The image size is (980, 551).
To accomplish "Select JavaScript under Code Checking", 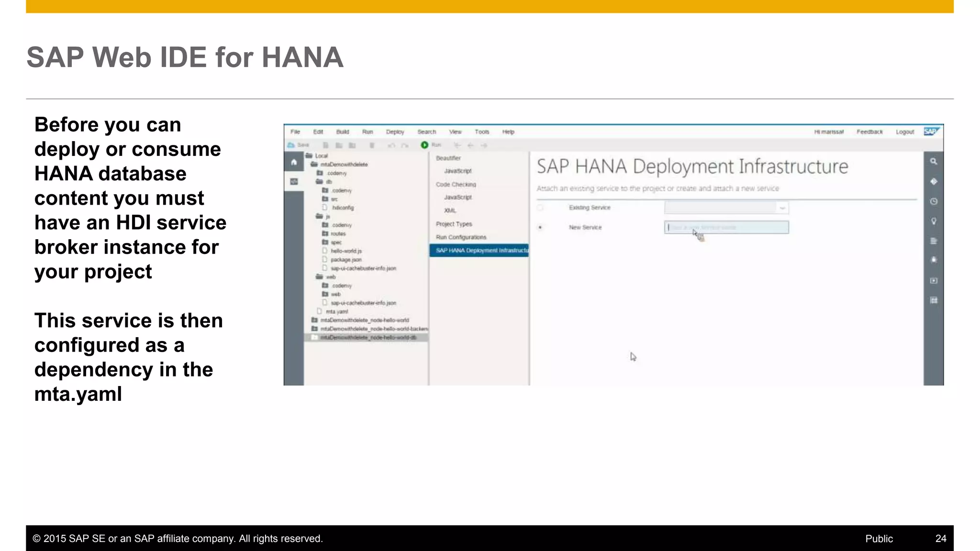I will coord(457,197).
